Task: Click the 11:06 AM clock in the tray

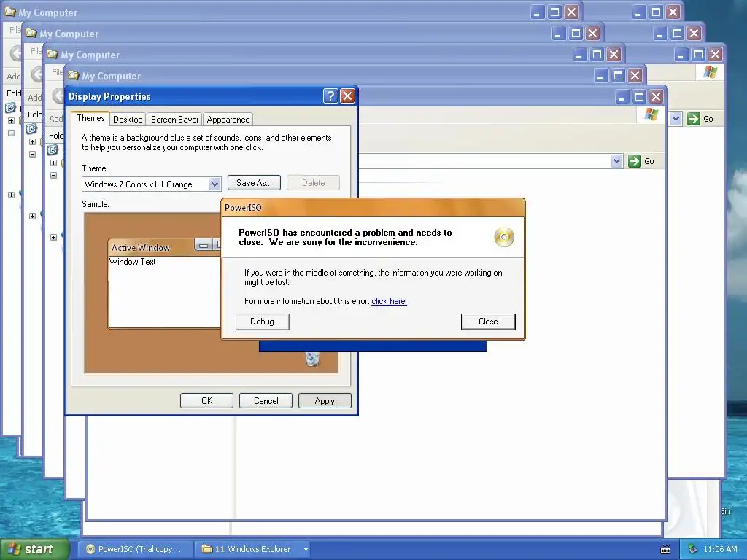Action: [x=720, y=549]
